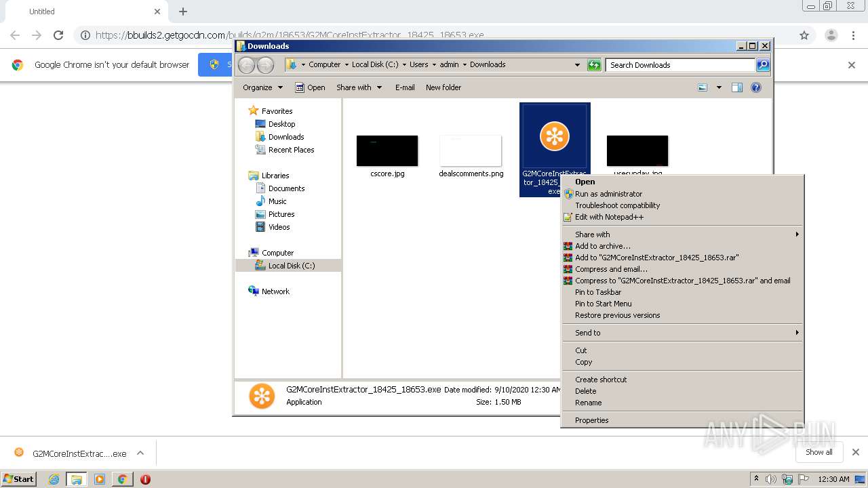
Task: Click Chrome reload page icon
Action: pyautogui.click(x=58, y=35)
